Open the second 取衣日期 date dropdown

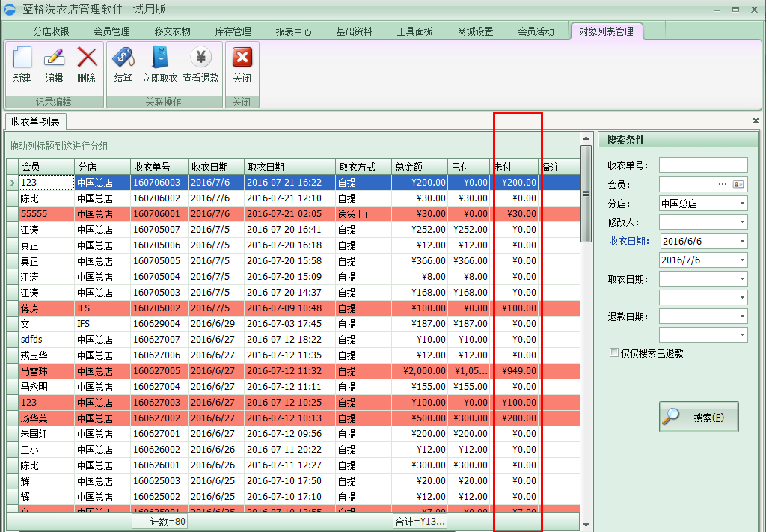pyautogui.click(x=742, y=298)
